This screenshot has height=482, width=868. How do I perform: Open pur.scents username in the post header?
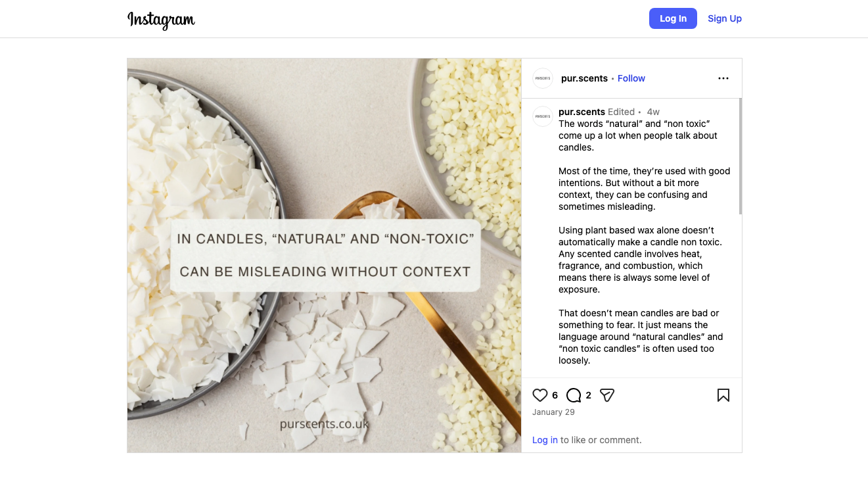584,78
